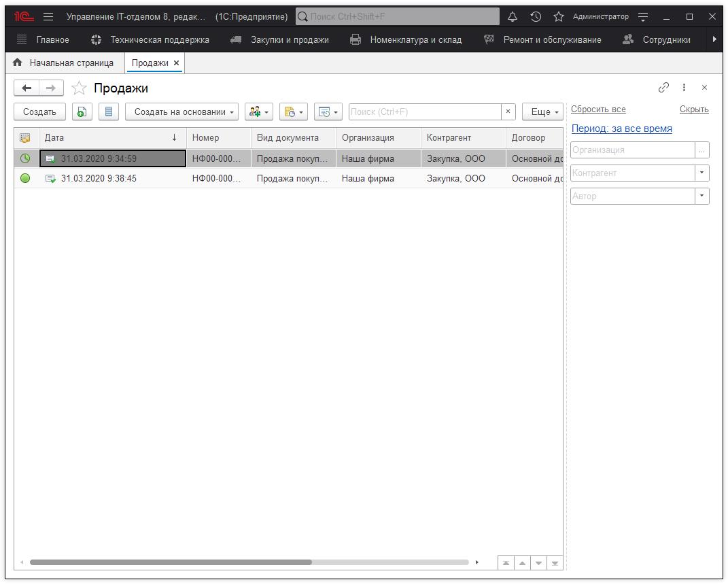
Task: Open the history clock icon
Action: tap(536, 16)
